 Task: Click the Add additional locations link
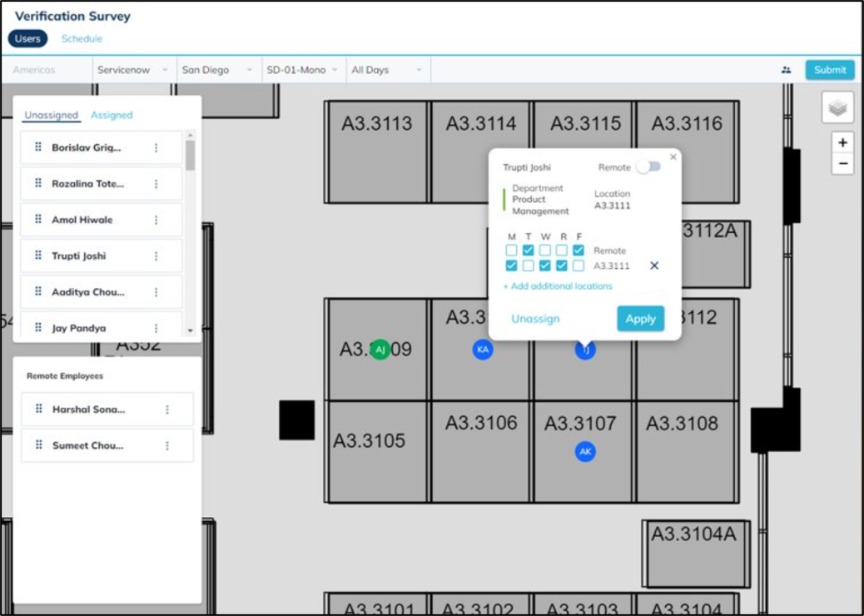click(558, 286)
